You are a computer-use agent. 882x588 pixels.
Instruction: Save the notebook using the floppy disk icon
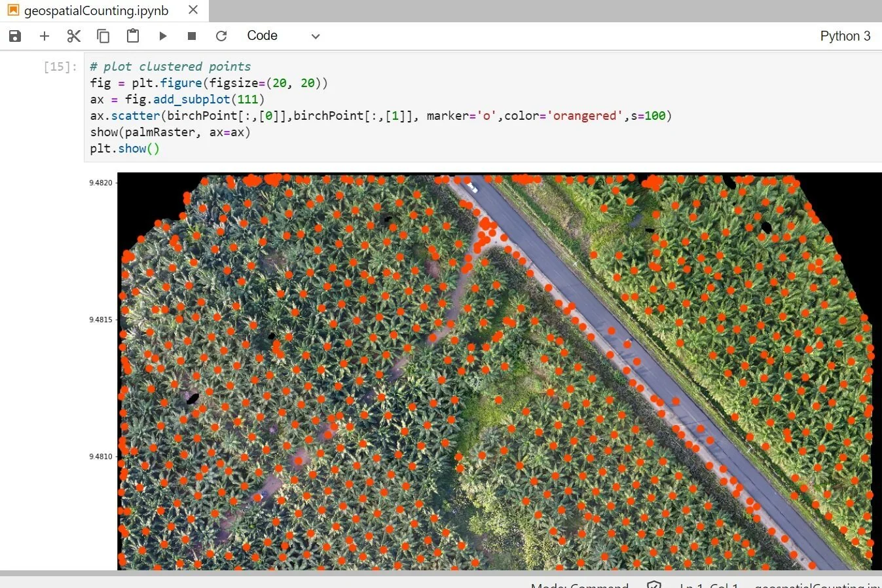click(x=14, y=36)
